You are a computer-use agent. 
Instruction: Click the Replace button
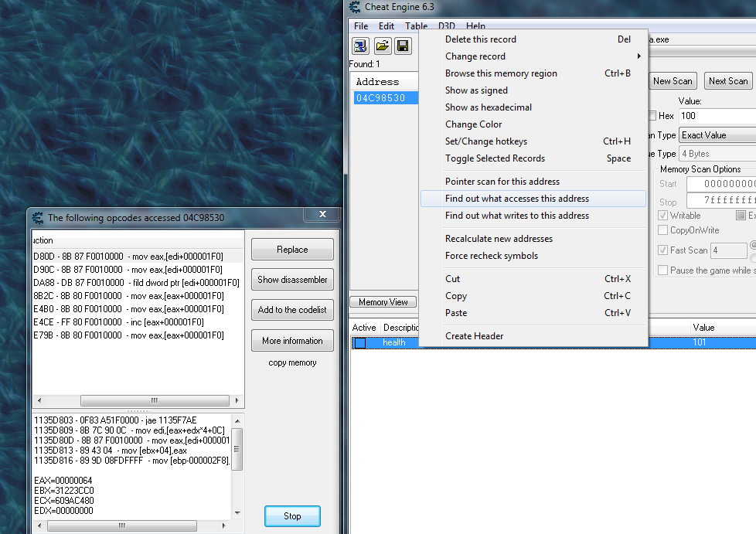[x=292, y=250]
